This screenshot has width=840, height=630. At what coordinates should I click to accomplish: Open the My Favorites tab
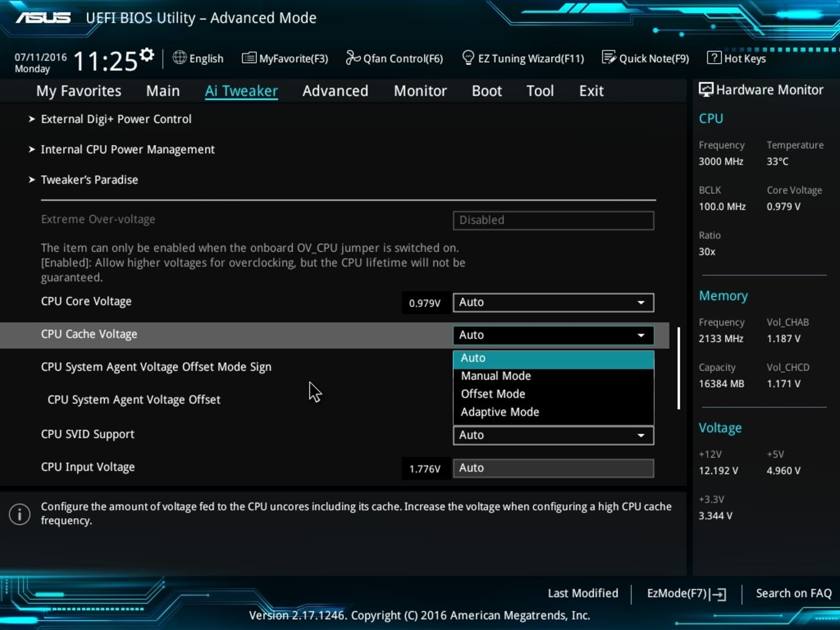(x=78, y=91)
